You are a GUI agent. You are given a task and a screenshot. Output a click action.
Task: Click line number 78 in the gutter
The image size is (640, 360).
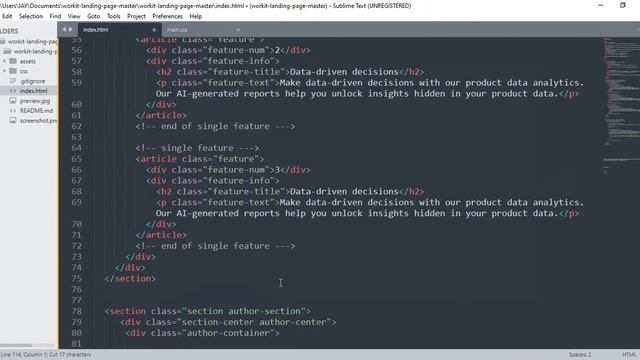76,311
